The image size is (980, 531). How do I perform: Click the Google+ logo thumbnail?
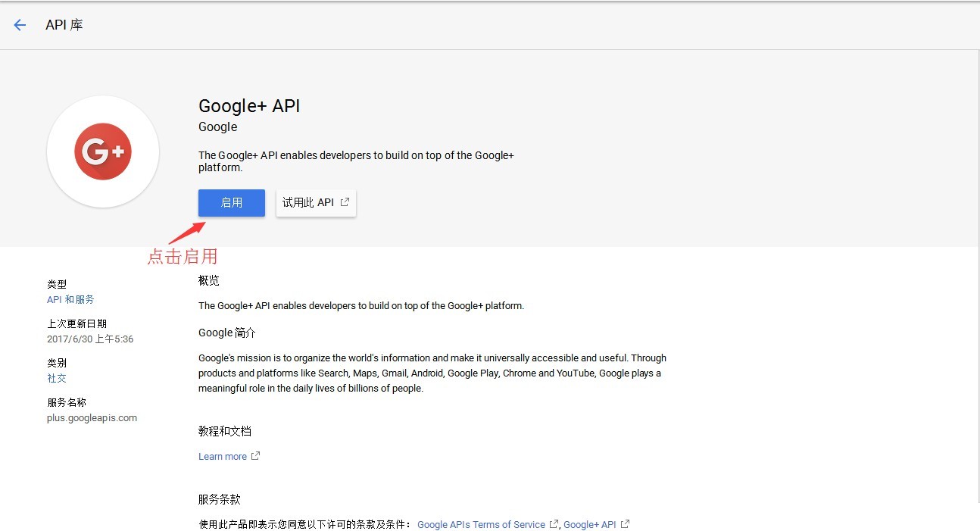(x=103, y=151)
